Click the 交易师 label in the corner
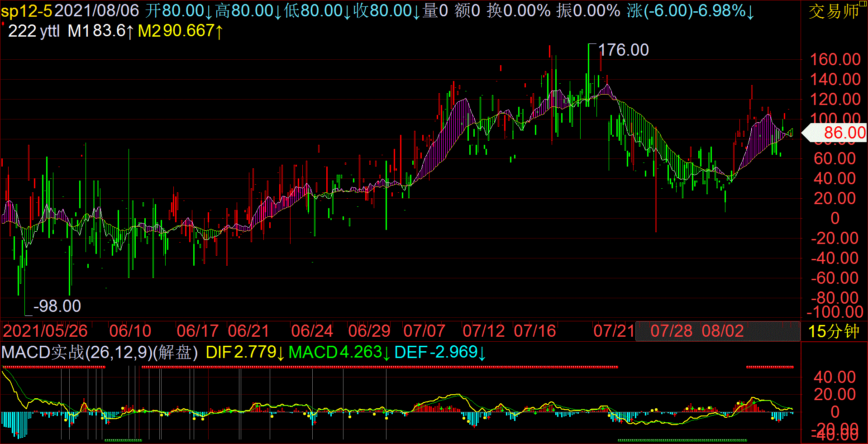868x444 pixels. click(x=833, y=12)
